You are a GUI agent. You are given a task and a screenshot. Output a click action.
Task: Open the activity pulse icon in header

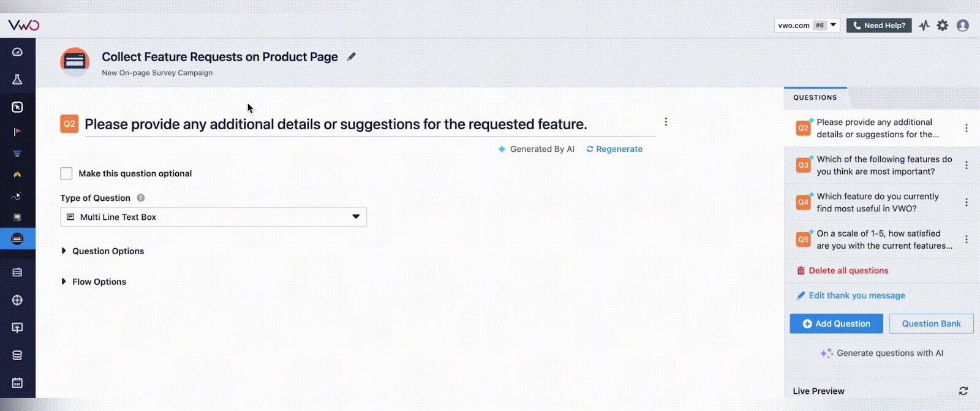924,25
